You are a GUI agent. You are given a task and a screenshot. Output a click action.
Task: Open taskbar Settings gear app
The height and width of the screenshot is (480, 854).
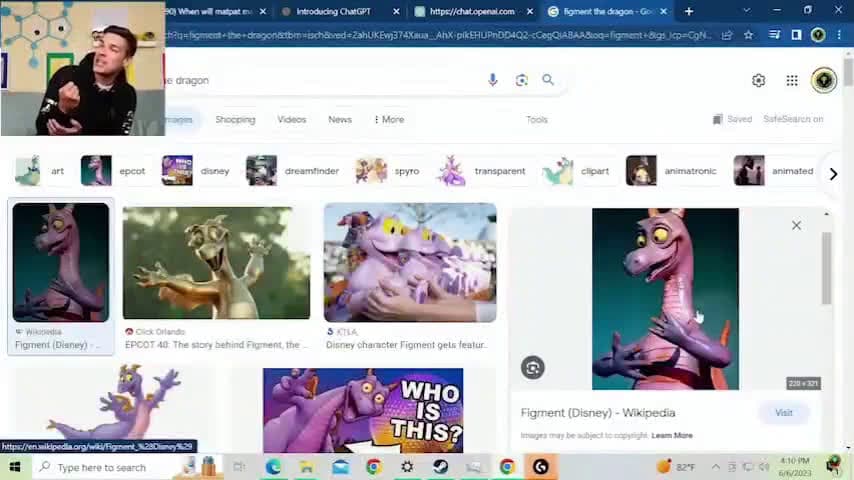pyautogui.click(x=407, y=467)
